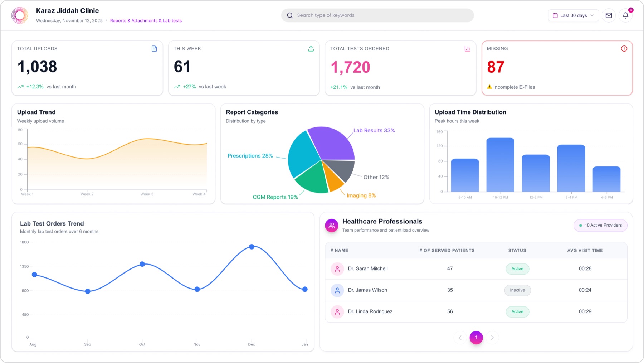Click the Sep data point on lab orders
This screenshot has width=644, height=363.
pos(88,291)
